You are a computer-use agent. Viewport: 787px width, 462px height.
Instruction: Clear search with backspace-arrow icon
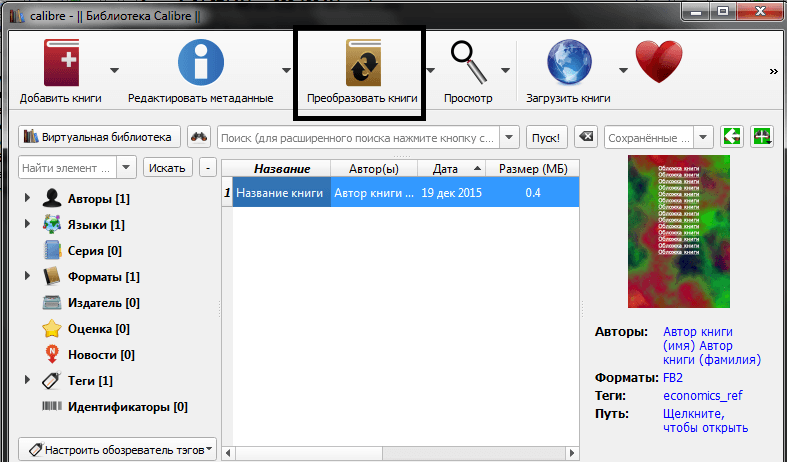[x=586, y=137]
